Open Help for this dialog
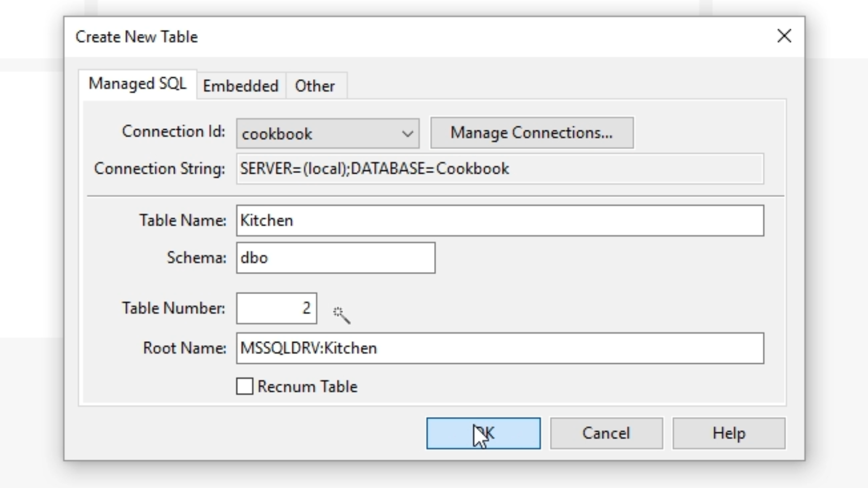 (x=728, y=433)
